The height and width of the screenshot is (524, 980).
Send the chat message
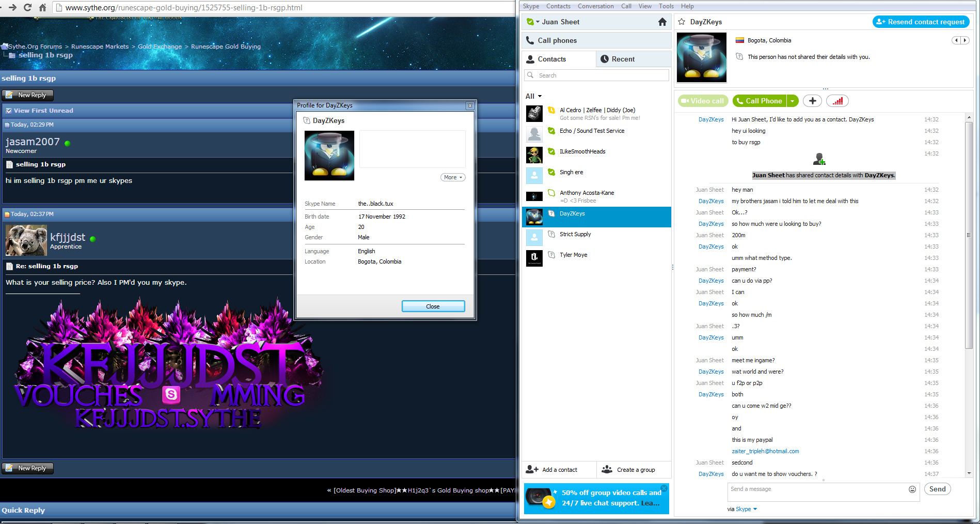pyautogui.click(x=938, y=489)
